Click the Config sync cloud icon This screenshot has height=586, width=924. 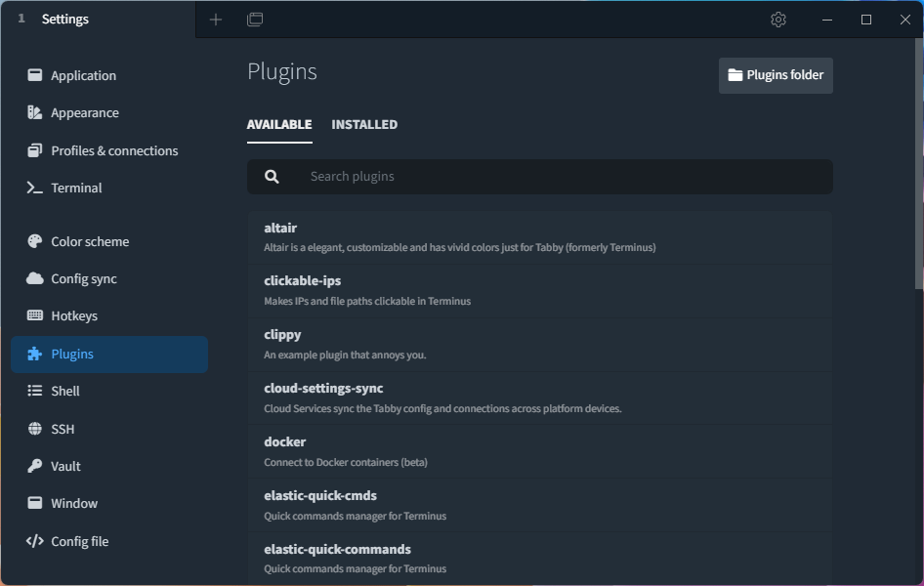click(35, 278)
